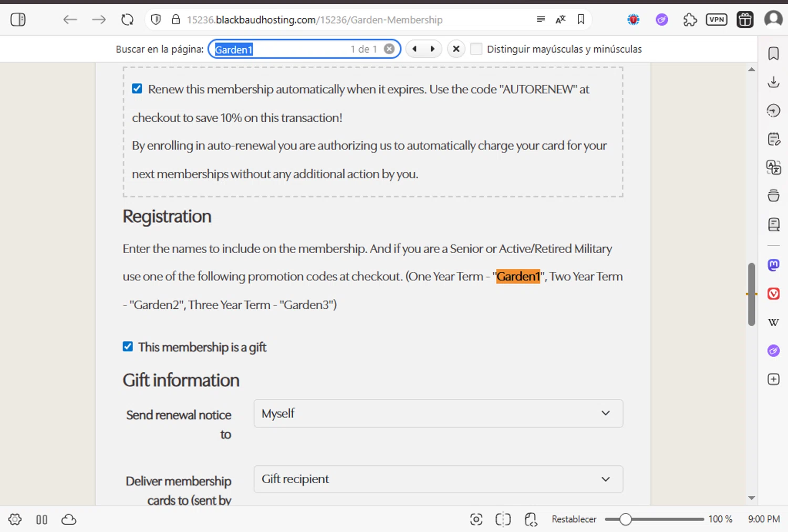This screenshot has width=788, height=532.
Task: Jump to previous search match
Action: click(414, 49)
